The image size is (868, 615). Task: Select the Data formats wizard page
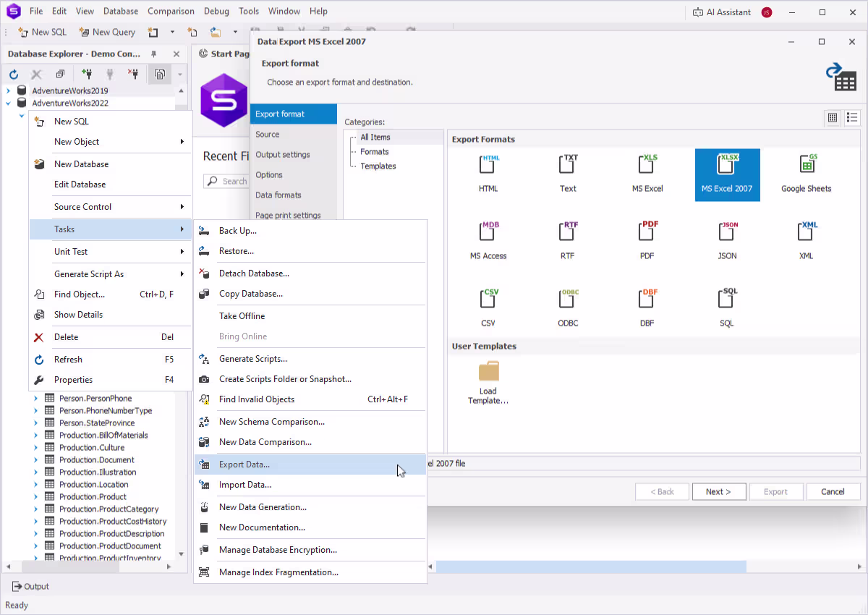click(x=294, y=195)
